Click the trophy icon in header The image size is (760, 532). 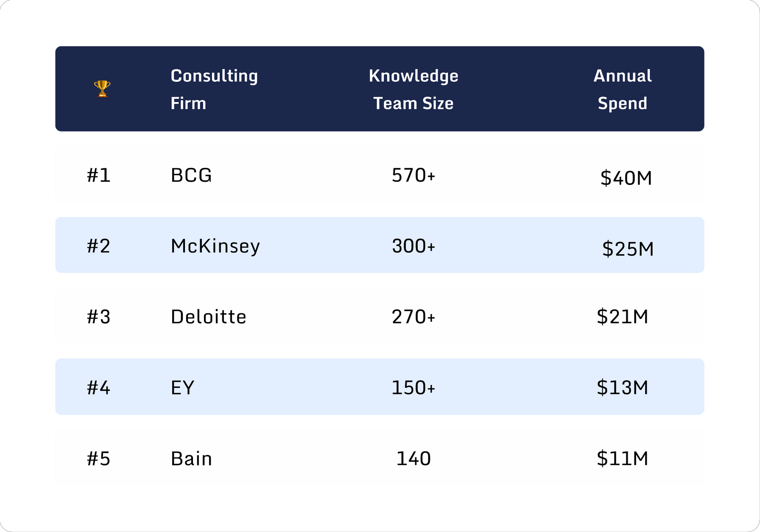coord(102,89)
